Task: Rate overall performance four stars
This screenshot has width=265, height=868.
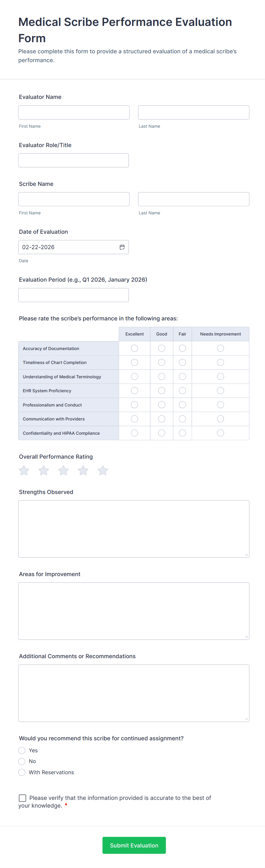Action: pyautogui.click(x=83, y=470)
